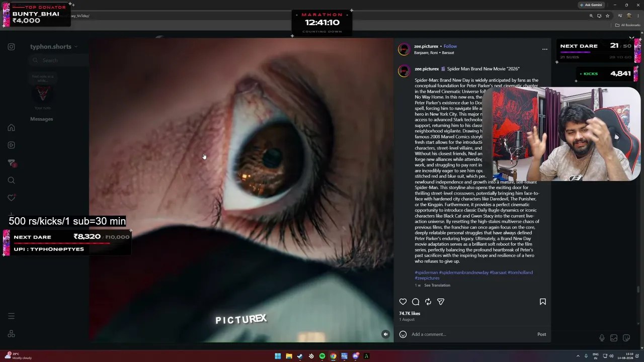Image resolution: width=644 pixels, height=362 pixels.
Task: Click zee.picturex avatar in post header
Action: [x=404, y=49]
